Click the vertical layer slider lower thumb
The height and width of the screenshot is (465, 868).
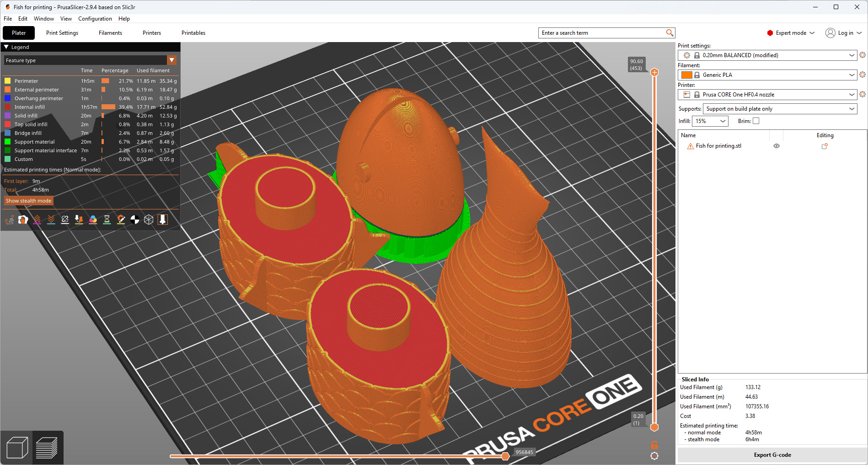(654, 427)
